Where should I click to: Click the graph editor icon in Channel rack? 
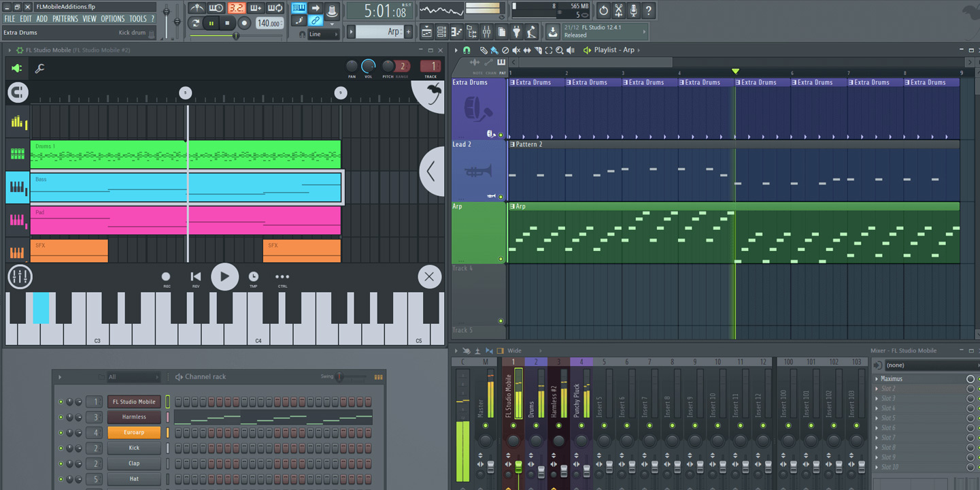click(378, 377)
